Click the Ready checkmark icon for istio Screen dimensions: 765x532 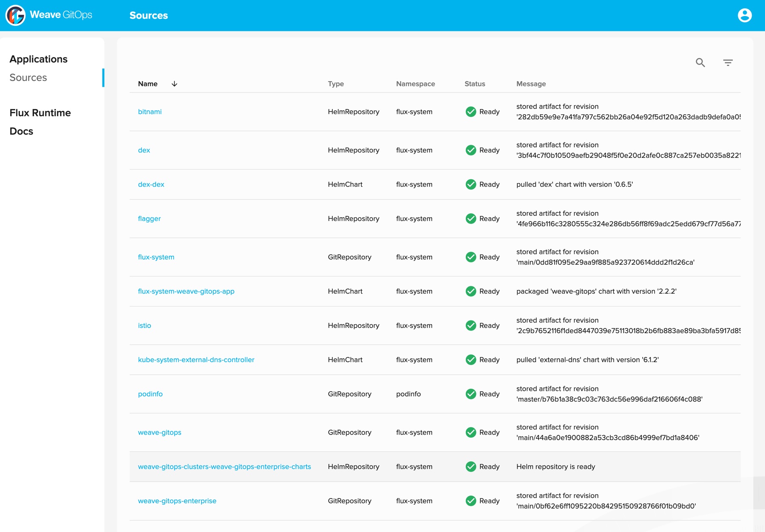tap(470, 325)
